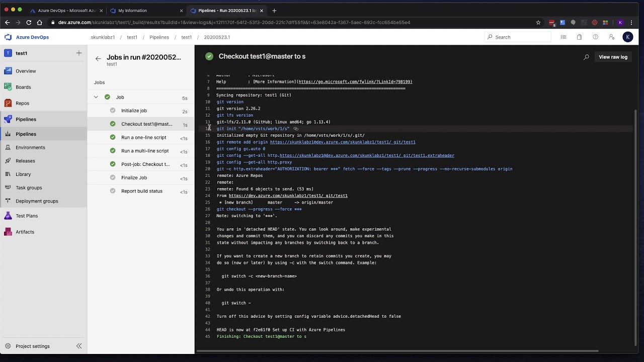
Task: Click the back arrow beside Jobs in run
Action: coord(98,59)
